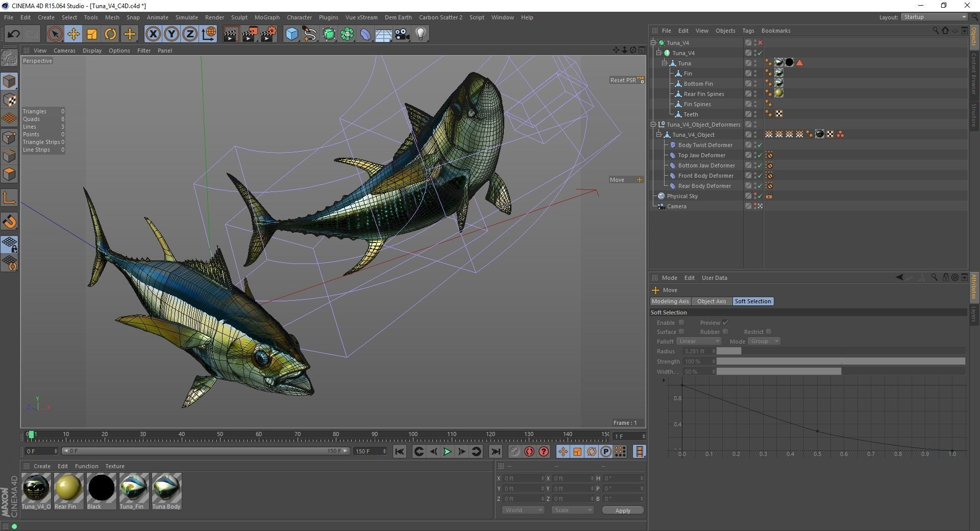Activate the Move tool in toolbar

tap(73, 34)
